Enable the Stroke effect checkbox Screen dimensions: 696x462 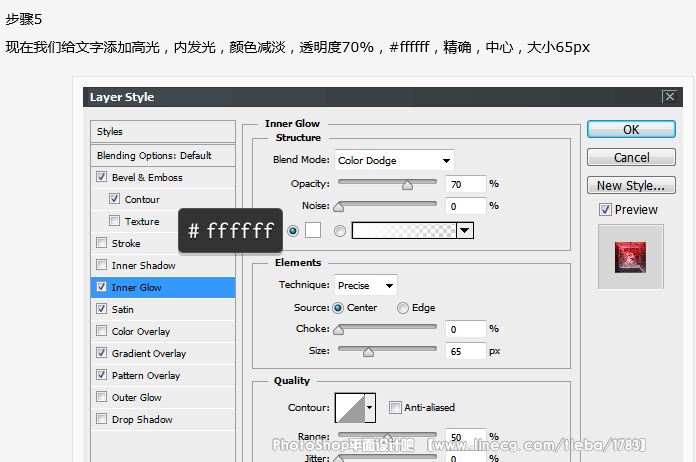pyautogui.click(x=101, y=243)
